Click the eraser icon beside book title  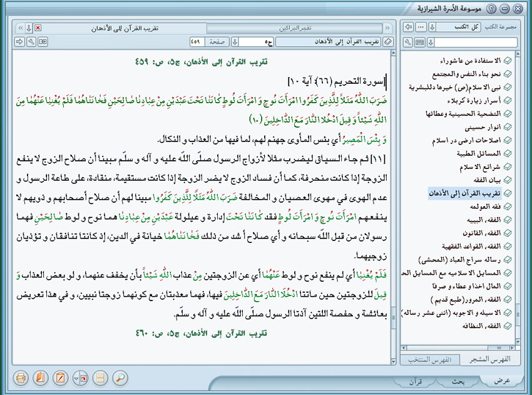(x=388, y=41)
